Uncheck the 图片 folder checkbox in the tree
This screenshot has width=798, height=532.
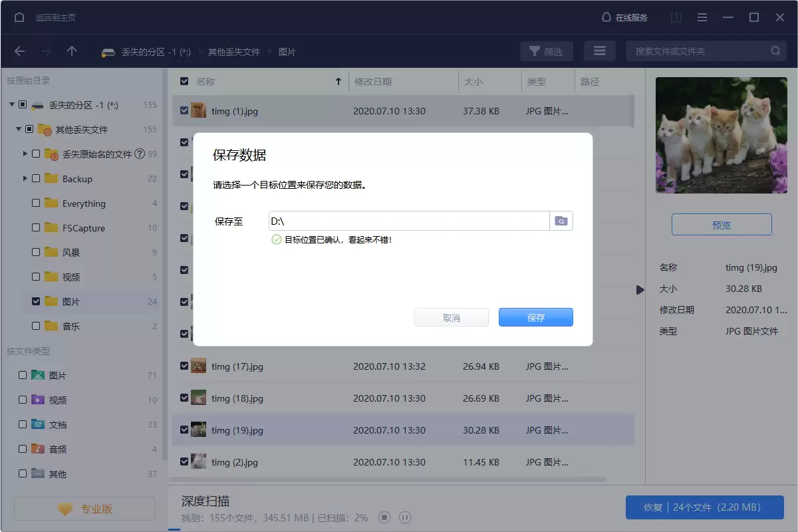coord(36,301)
